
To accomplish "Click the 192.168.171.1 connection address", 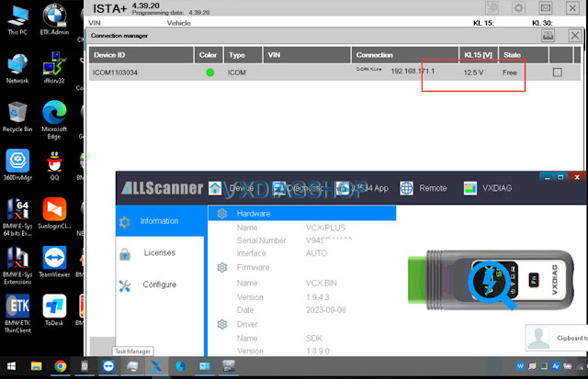I will tap(413, 72).
